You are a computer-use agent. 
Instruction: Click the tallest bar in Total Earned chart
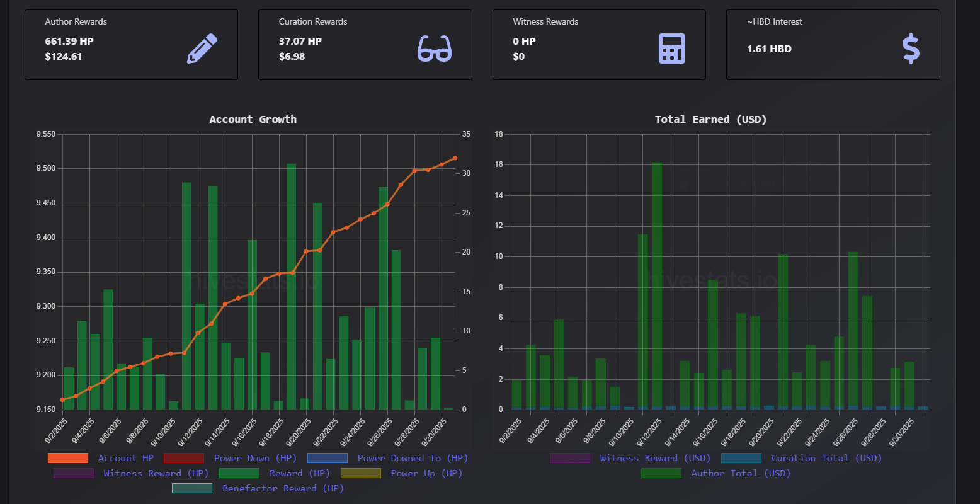click(657, 283)
